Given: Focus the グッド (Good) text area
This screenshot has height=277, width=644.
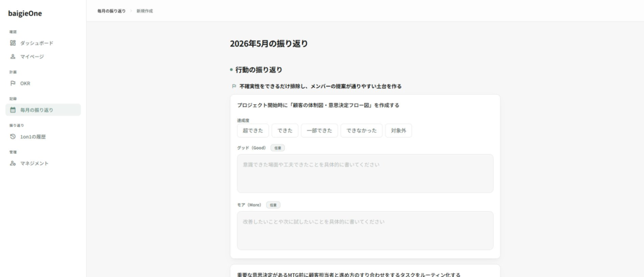Looking at the screenshot, I should click(x=365, y=173).
